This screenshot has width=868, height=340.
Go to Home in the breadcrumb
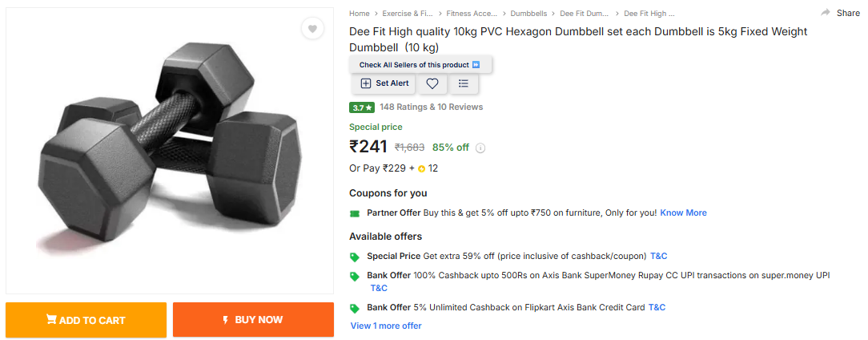click(x=360, y=14)
